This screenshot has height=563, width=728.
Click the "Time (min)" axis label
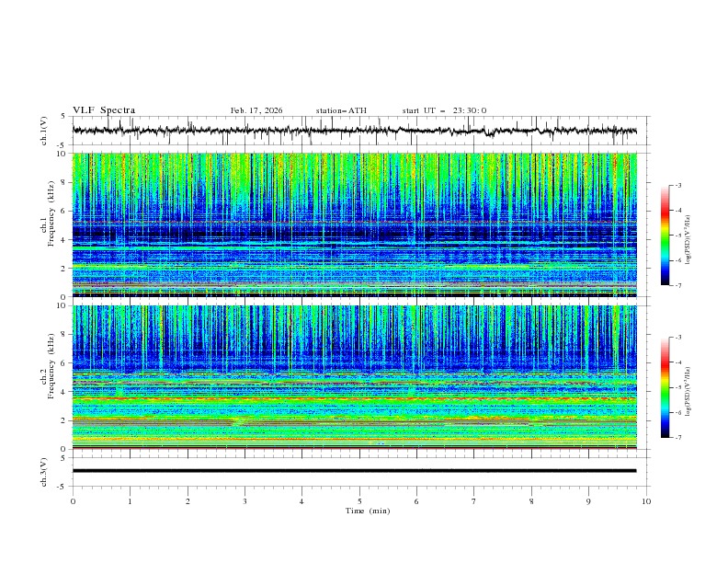[368, 511]
